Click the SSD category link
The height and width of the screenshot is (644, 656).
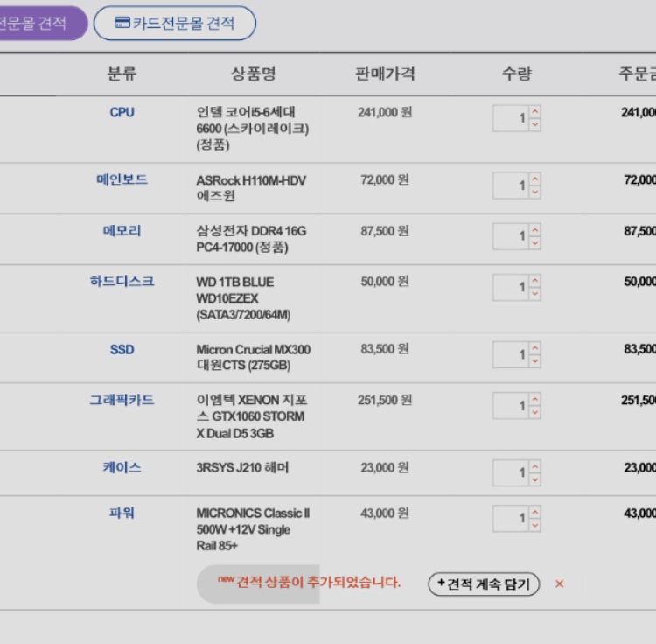(x=122, y=349)
